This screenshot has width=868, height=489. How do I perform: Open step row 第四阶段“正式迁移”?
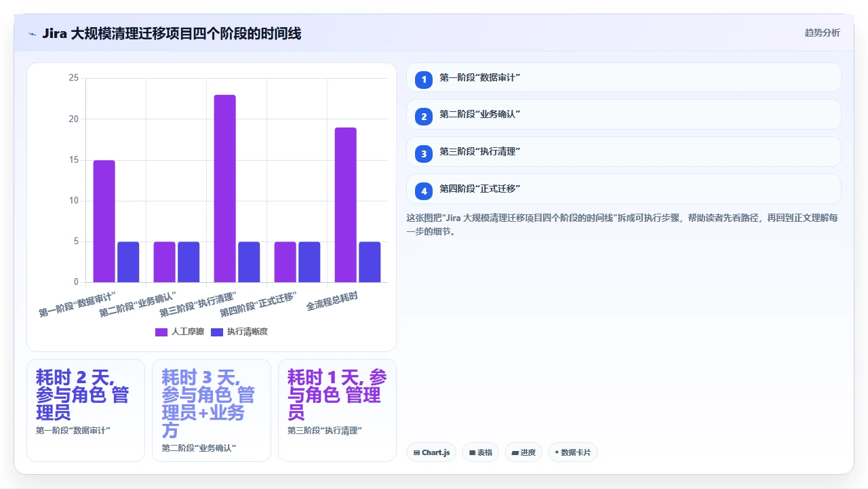pos(624,189)
